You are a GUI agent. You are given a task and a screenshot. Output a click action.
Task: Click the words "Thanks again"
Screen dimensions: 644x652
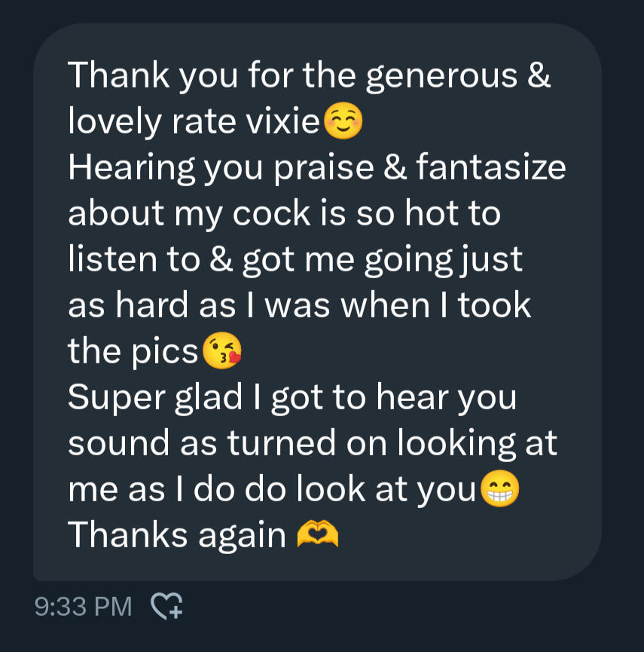coord(176,535)
